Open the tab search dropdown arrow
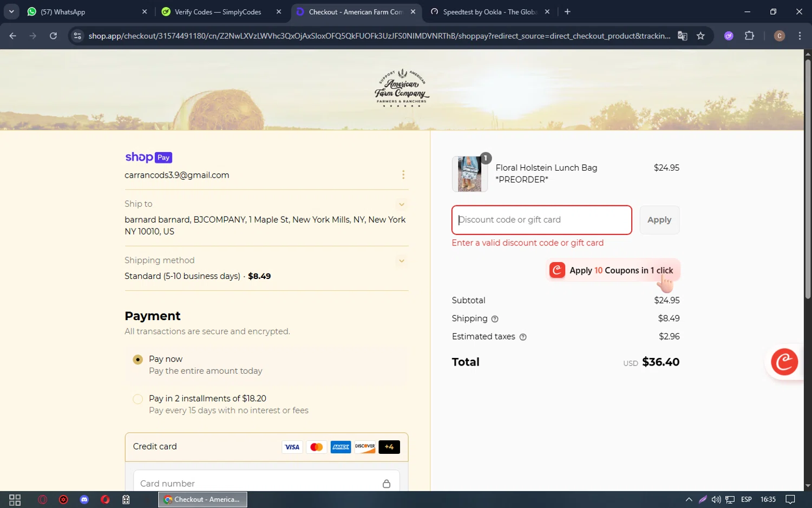 click(11, 11)
